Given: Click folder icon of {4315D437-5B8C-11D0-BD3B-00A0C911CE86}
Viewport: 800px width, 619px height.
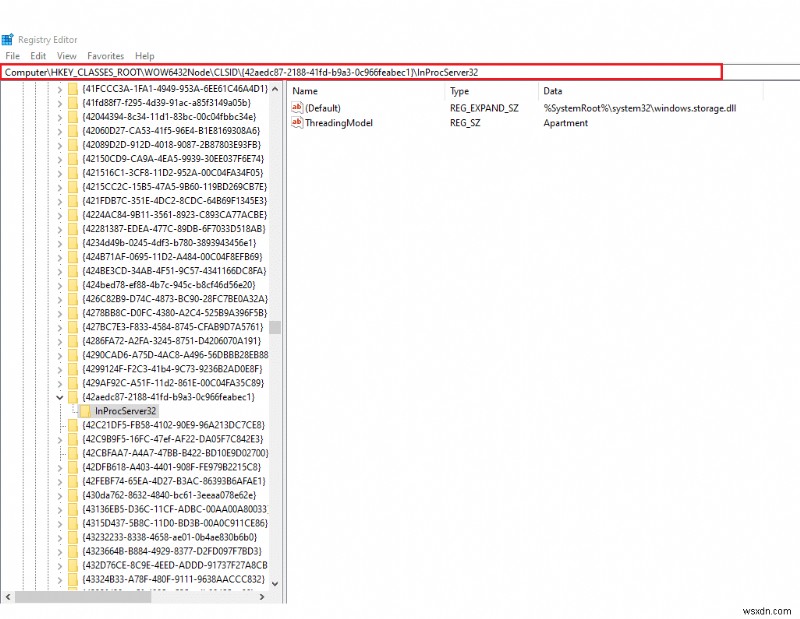Looking at the screenshot, I should click(73, 523).
